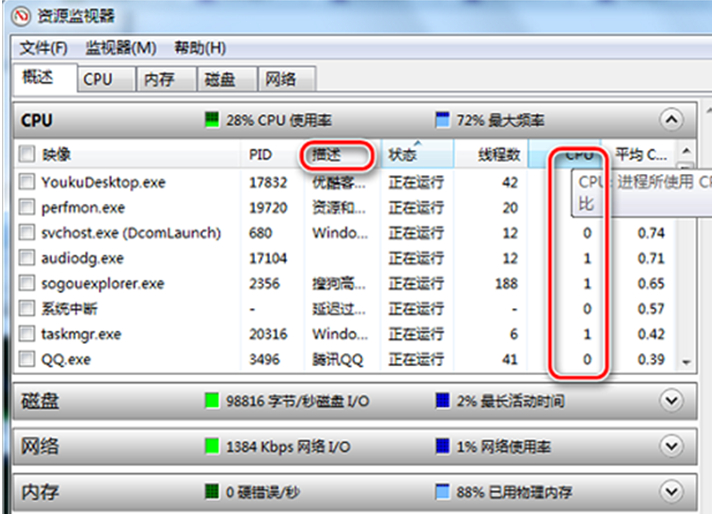This screenshot has height=516, width=712.
Task: Collapse the CPU section with chevron button
Action: coord(671,120)
